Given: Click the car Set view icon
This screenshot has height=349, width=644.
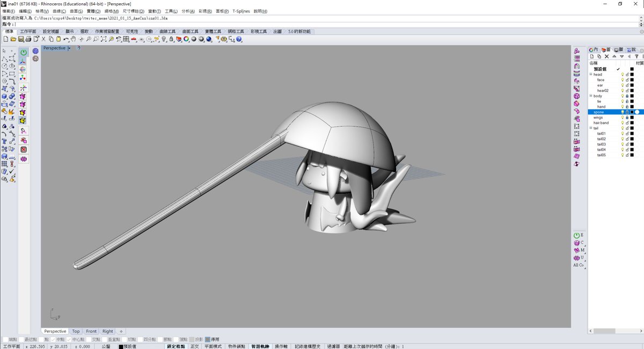Looking at the screenshot, I should pos(134,39).
